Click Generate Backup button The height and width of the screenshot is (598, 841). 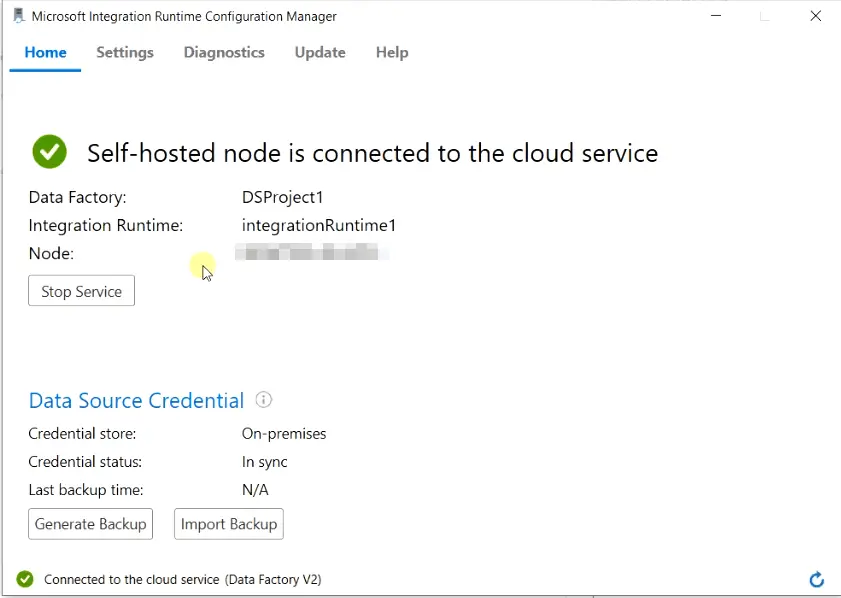click(91, 524)
